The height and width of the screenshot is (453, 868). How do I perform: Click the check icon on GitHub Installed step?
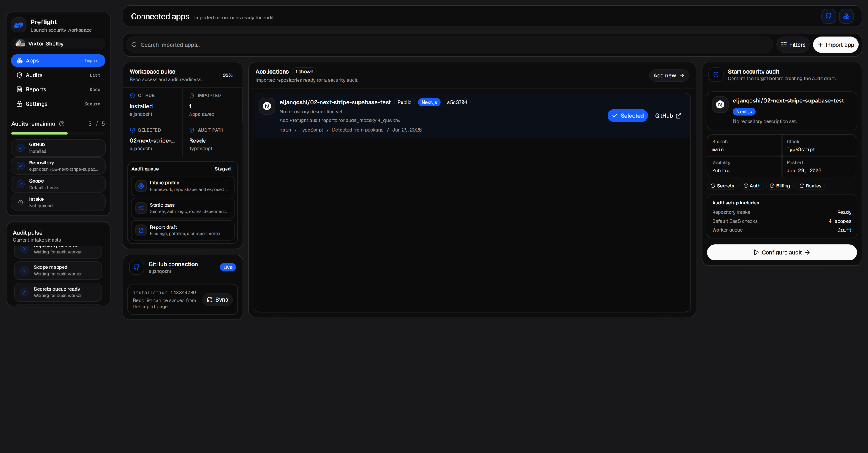[x=21, y=148]
